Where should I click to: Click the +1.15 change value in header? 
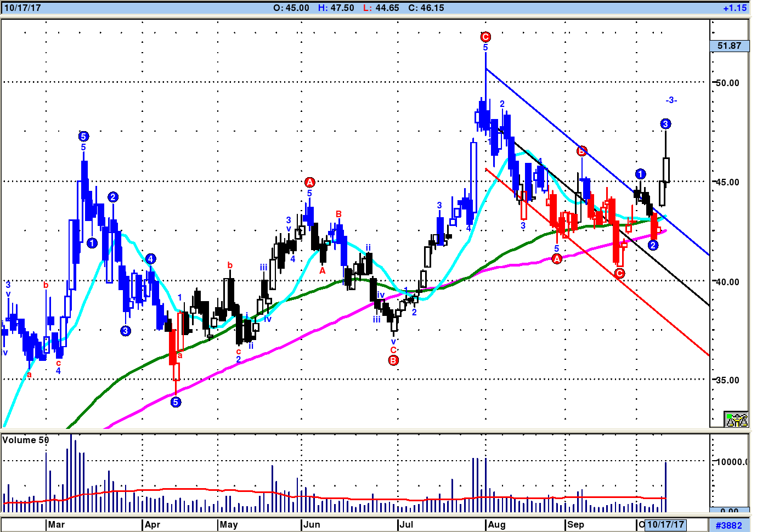coord(735,8)
